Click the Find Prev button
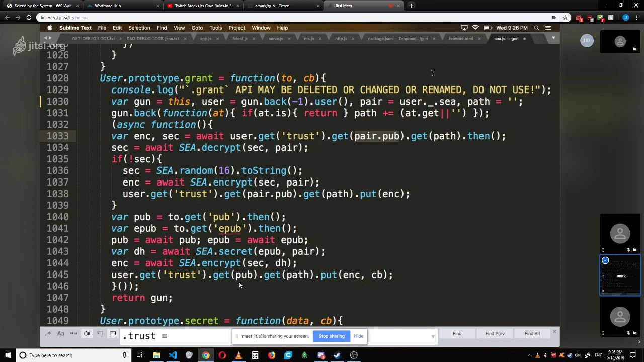This screenshot has height=362, width=644. tap(495, 334)
